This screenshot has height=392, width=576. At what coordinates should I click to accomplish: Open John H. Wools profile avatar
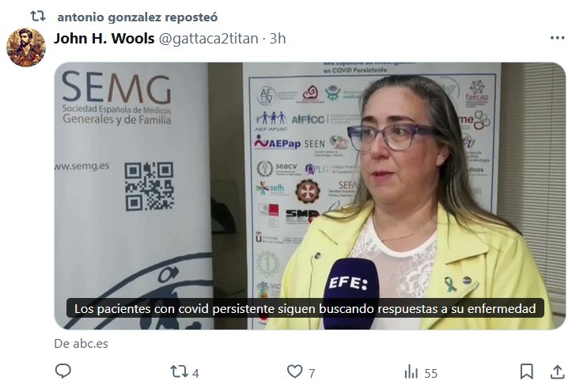point(25,47)
